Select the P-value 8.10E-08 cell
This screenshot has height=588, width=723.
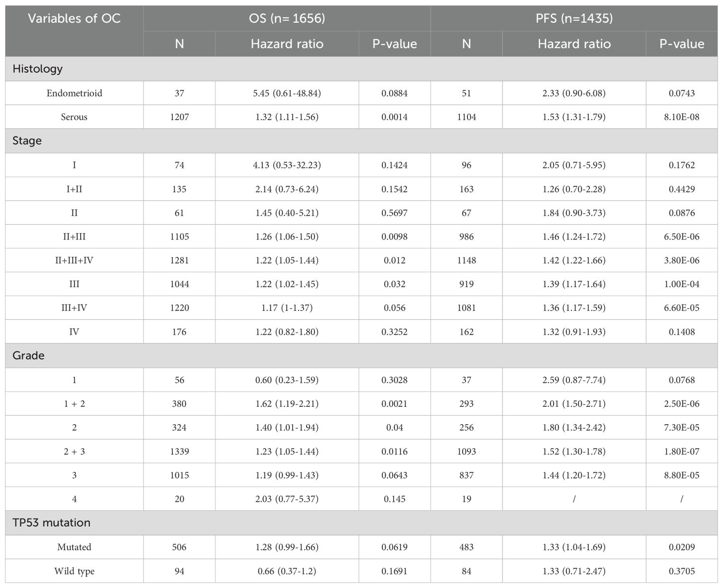point(681,117)
